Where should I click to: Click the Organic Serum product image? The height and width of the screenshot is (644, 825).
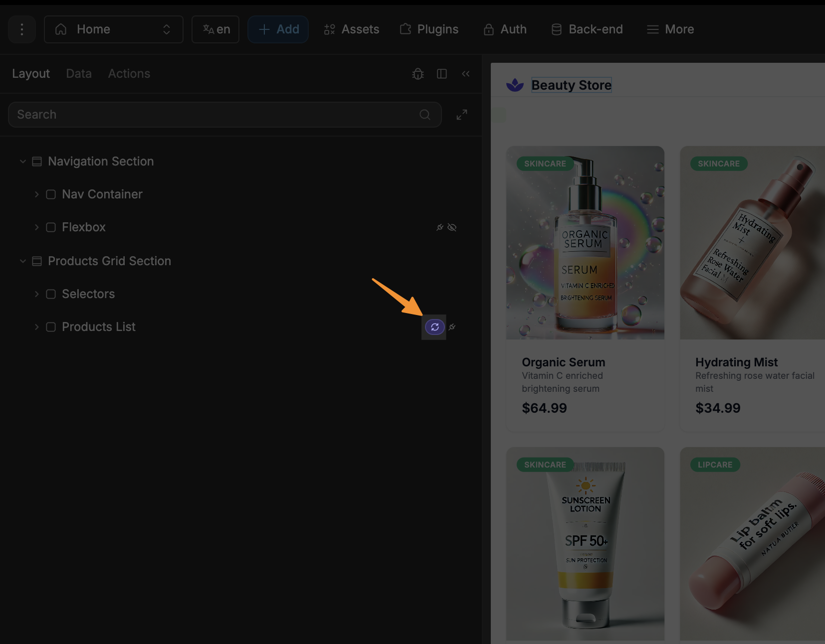[x=585, y=243]
